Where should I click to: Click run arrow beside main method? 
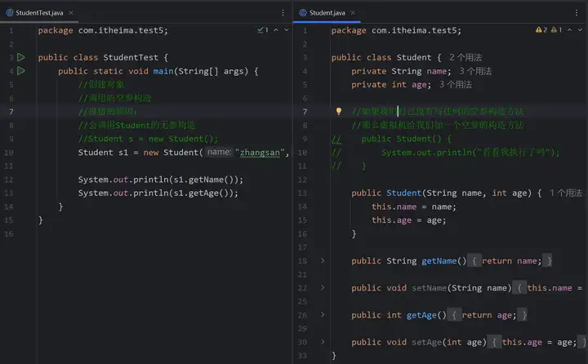(21, 71)
